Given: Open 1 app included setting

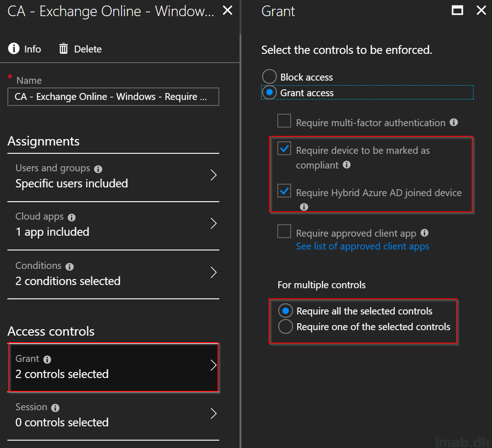Looking at the screenshot, I should pos(113,226).
